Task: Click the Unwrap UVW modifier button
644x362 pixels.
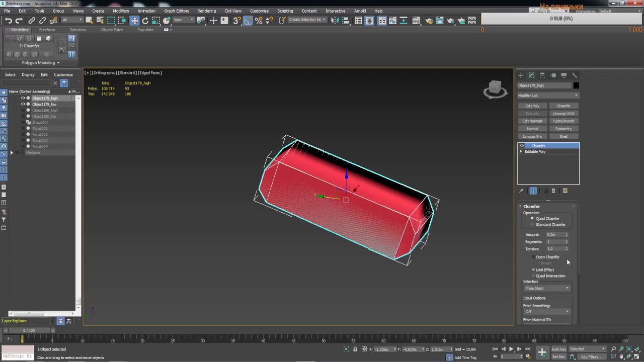Action: click(563, 114)
